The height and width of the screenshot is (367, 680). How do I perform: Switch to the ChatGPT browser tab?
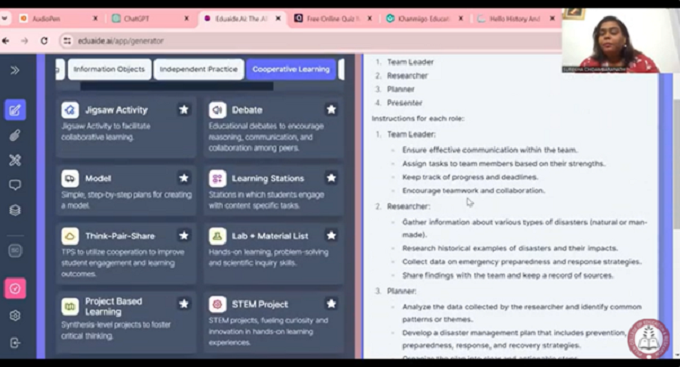(150, 19)
